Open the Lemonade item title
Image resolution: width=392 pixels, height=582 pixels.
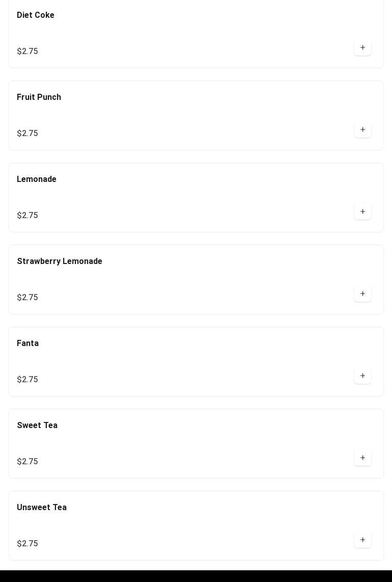pyautogui.click(x=37, y=179)
